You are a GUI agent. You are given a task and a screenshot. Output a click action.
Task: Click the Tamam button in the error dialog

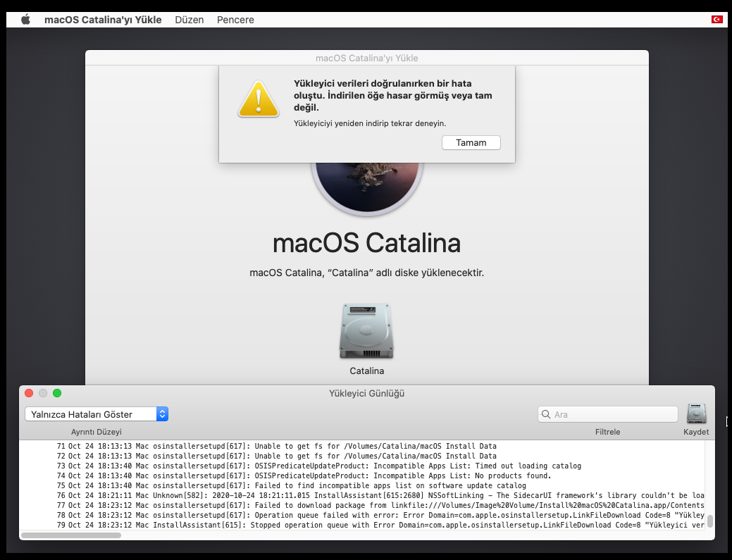pyautogui.click(x=471, y=143)
